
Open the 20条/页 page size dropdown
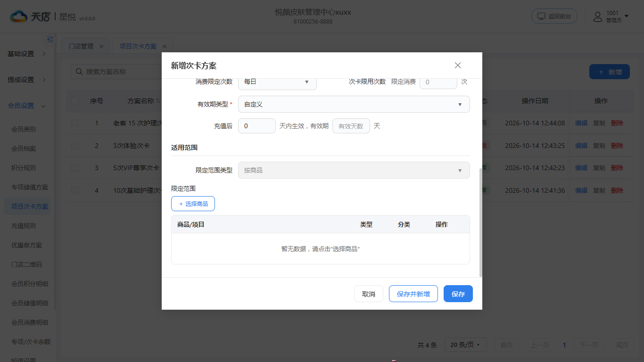pos(465,345)
